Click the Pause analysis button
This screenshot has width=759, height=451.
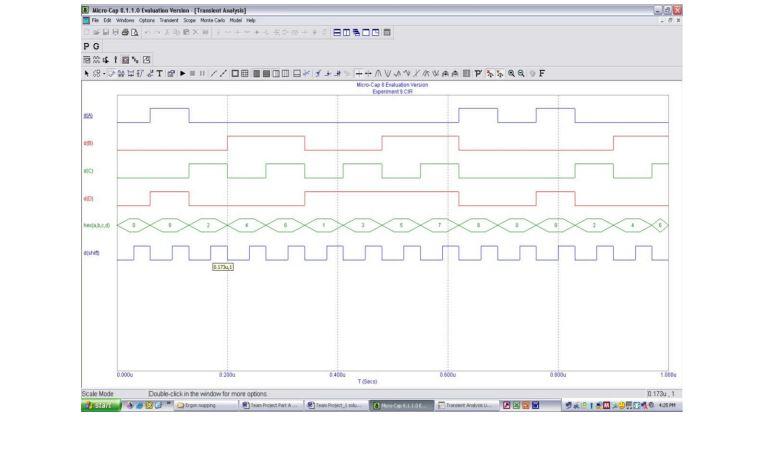tap(202, 74)
